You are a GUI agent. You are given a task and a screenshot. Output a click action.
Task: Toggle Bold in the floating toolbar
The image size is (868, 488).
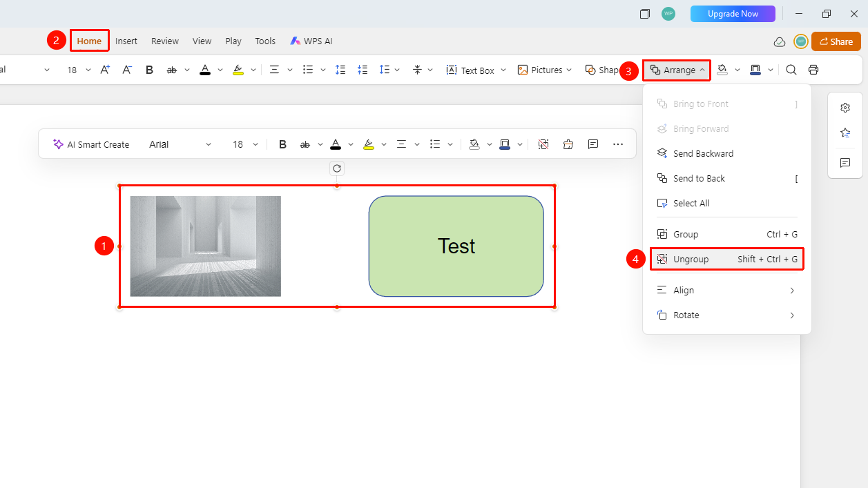[282, 144]
